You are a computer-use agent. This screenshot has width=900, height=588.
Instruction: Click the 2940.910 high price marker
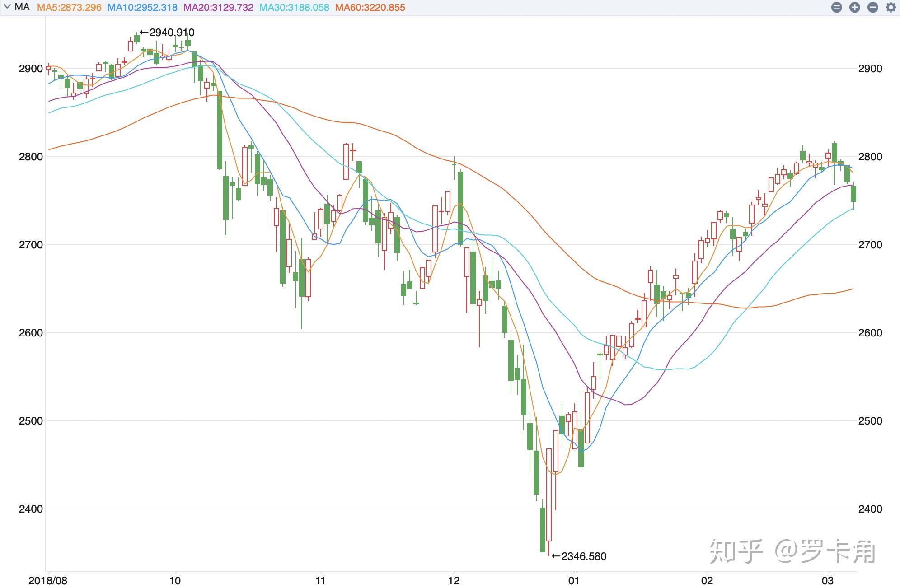167,33
